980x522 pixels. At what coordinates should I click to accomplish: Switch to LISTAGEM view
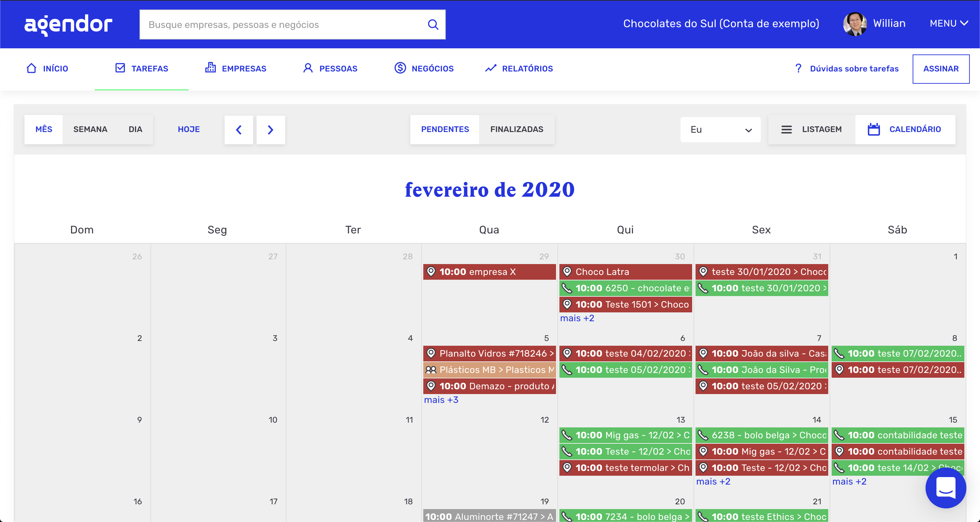[x=812, y=129]
